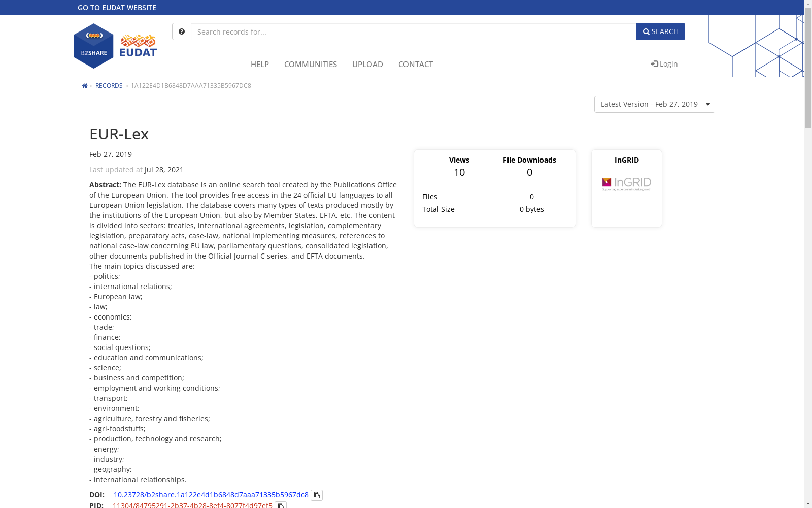Click the Total Size 0 bytes value
Viewport: 812px width, 508px height.
[x=532, y=209]
